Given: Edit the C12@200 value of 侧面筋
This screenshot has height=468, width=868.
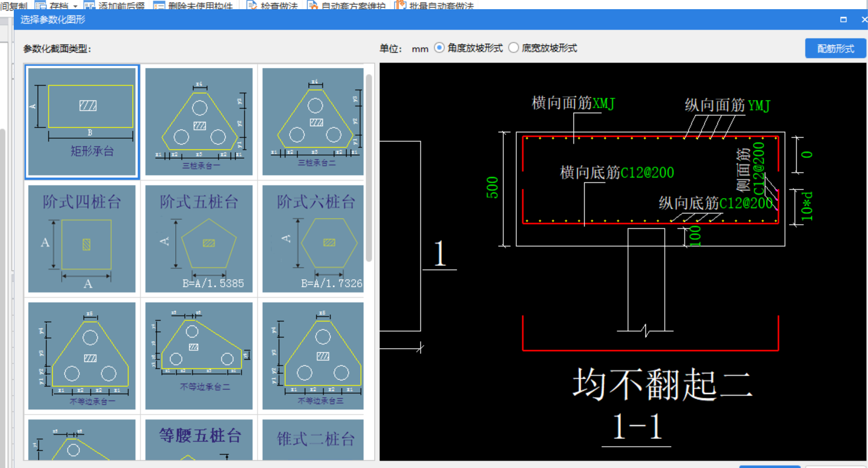Looking at the screenshot, I should [x=759, y=168].
